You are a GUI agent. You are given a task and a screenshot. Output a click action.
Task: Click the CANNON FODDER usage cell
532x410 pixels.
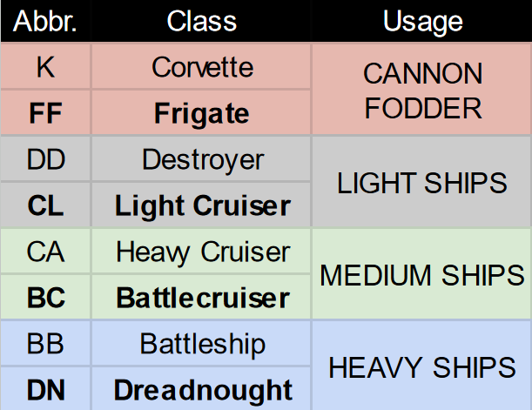tap(422, 91)
